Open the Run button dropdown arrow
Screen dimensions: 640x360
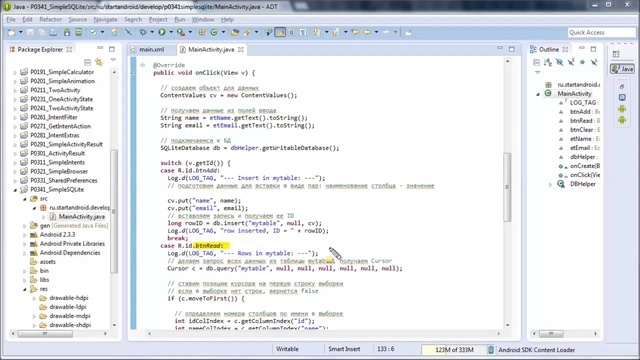coord(171,32)
